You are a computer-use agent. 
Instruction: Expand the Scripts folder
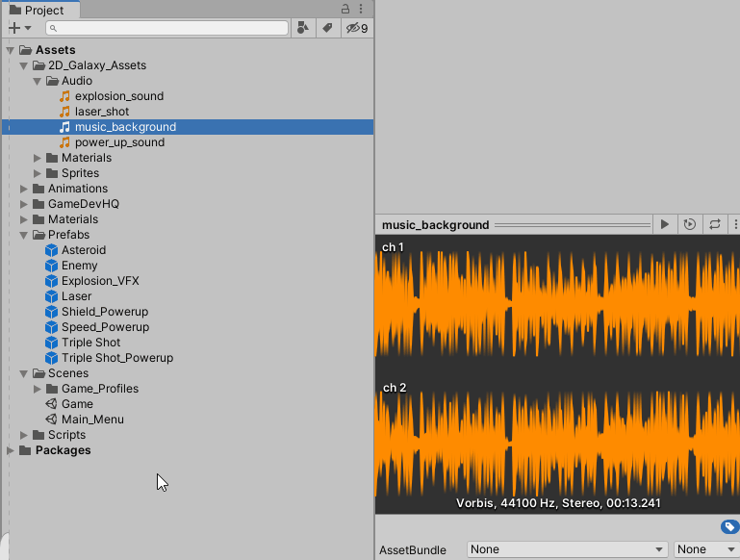pos(24,435)
